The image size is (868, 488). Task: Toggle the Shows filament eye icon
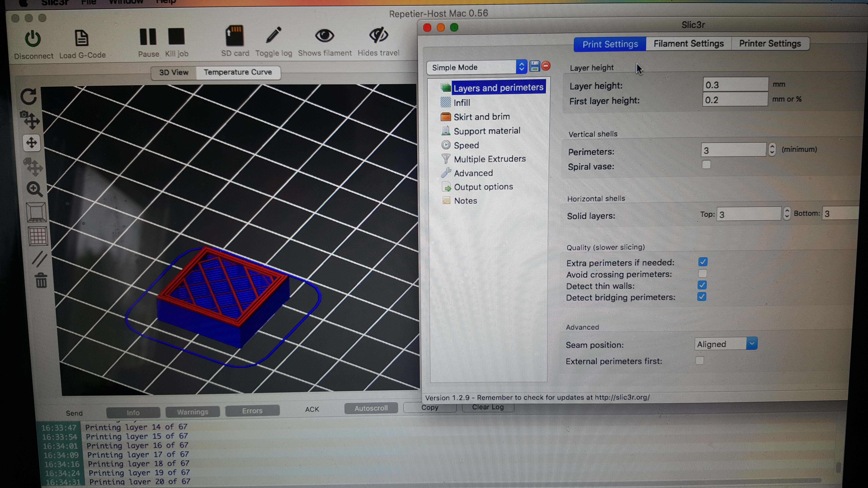(324, 35)
